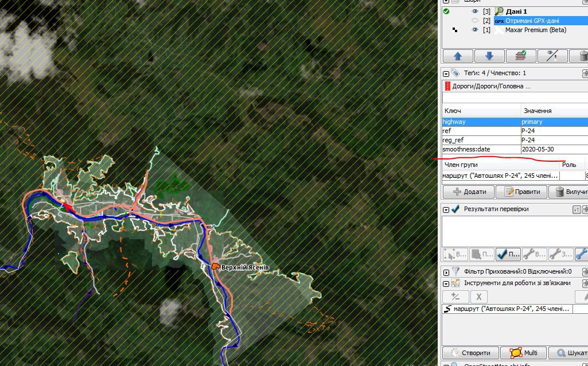Click the plus/minus button in relation toolbox
The image size is (588, 366).
point(455,297)
